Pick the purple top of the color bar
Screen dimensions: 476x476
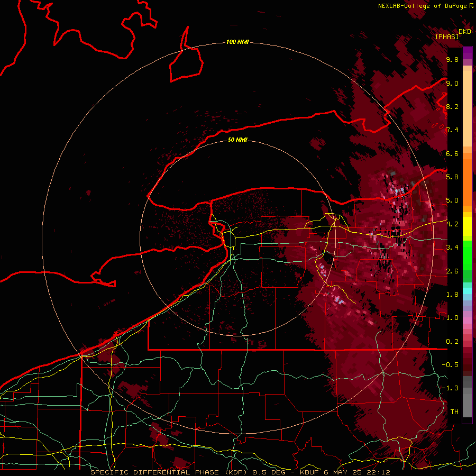[x=467, y=53]
